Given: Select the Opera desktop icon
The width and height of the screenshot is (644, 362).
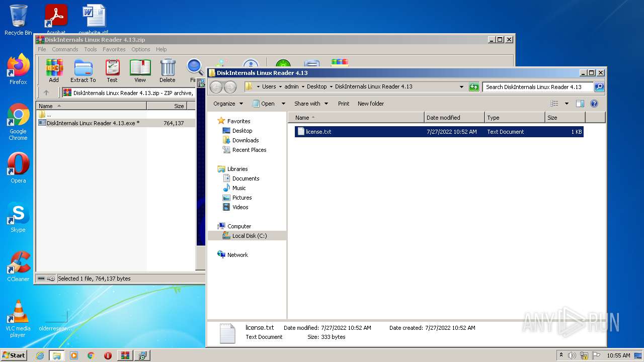Looking at the screenshot, I should (x=18, y=167).
